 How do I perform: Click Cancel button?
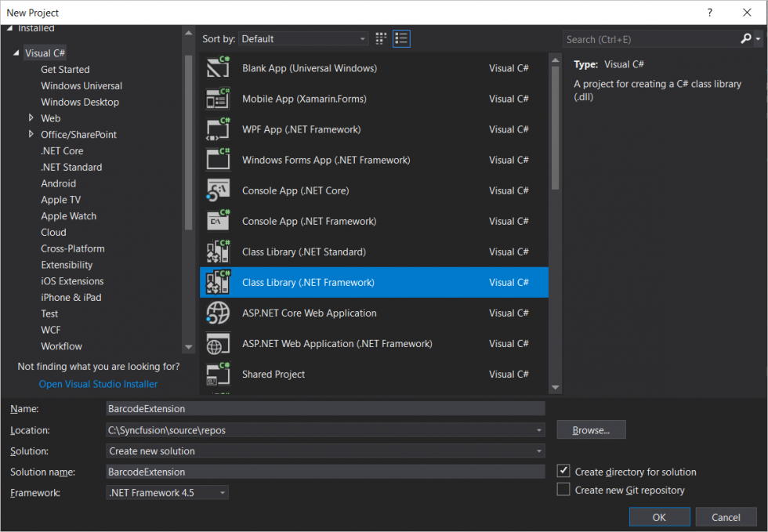coord(726,517)
